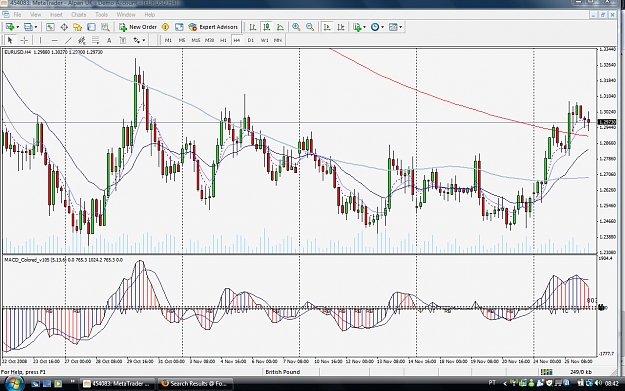
Task: Toggle the Navigator folder-star icon
Action: (x=77, y=27)
